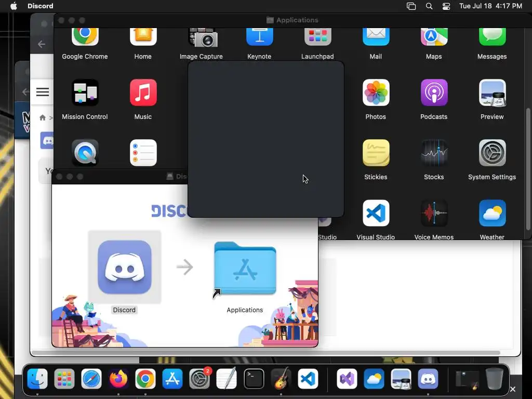
Task: Click the browser window horizontal scrollbar
Action: (x=265, y=353)
